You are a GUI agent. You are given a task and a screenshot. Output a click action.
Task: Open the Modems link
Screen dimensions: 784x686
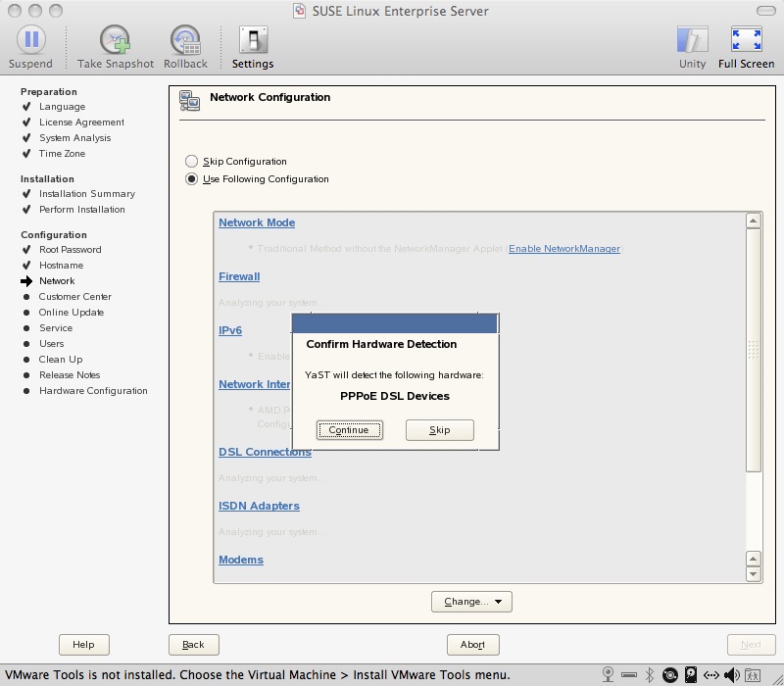(x=241, y=560)
